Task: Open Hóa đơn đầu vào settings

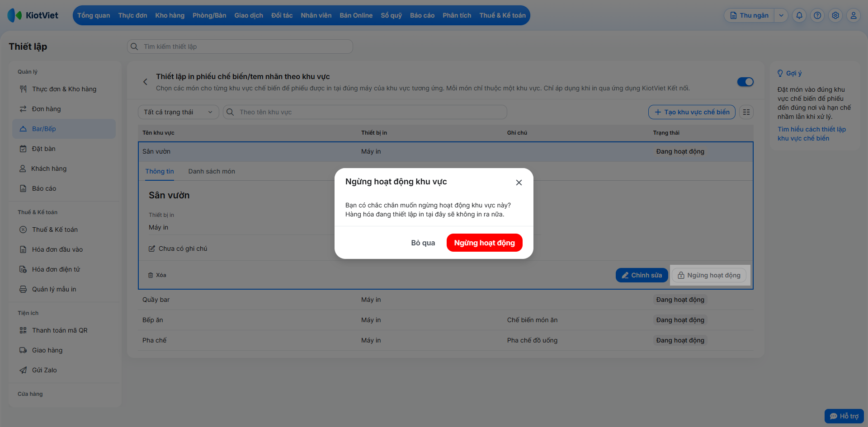Action: pyautogui.click(x=64, y=249)
